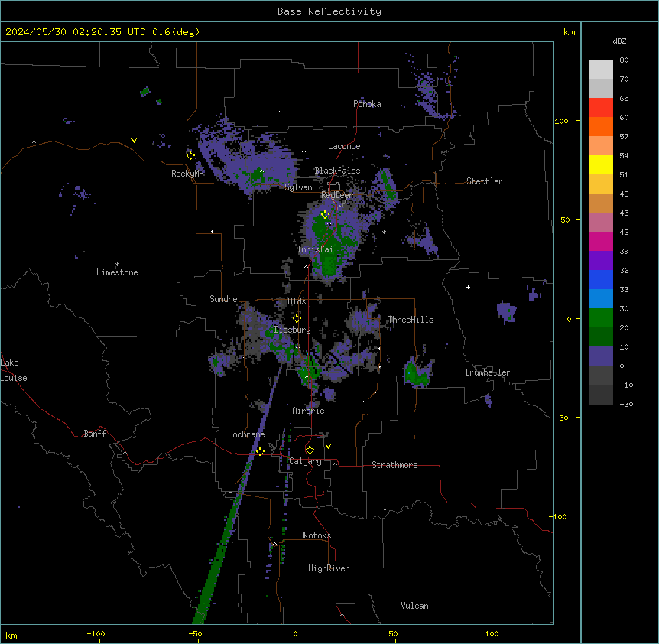Click the orange 60 dBZ legend swatch
The image size is (659, 644).
point(601,126)
